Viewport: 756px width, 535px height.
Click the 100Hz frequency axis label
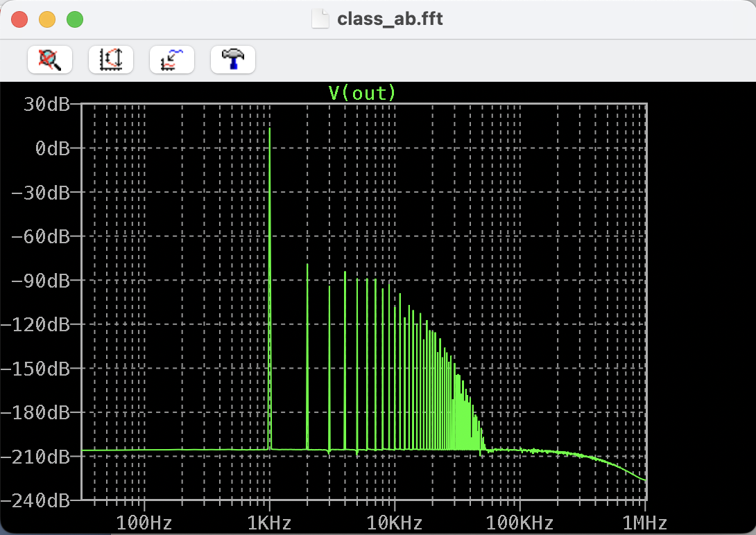[144, 523]
